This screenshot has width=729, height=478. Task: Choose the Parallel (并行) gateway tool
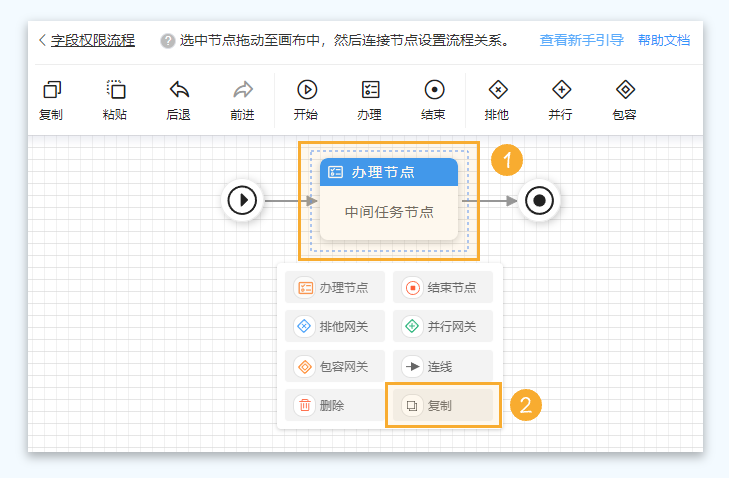coord(560,91)
